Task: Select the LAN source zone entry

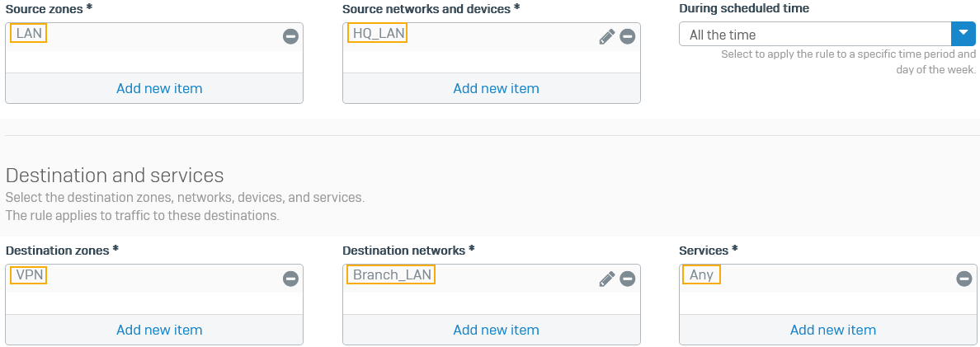Action: 29,33
